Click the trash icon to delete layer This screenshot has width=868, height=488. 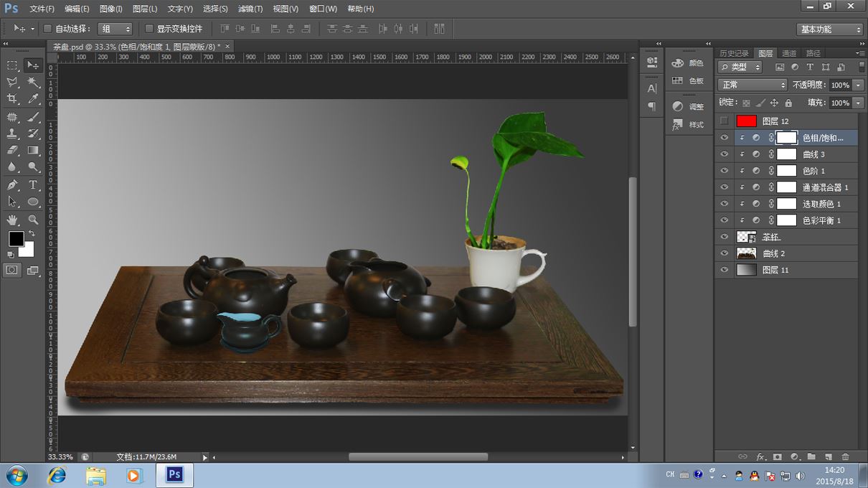click(x=845, y=456)
